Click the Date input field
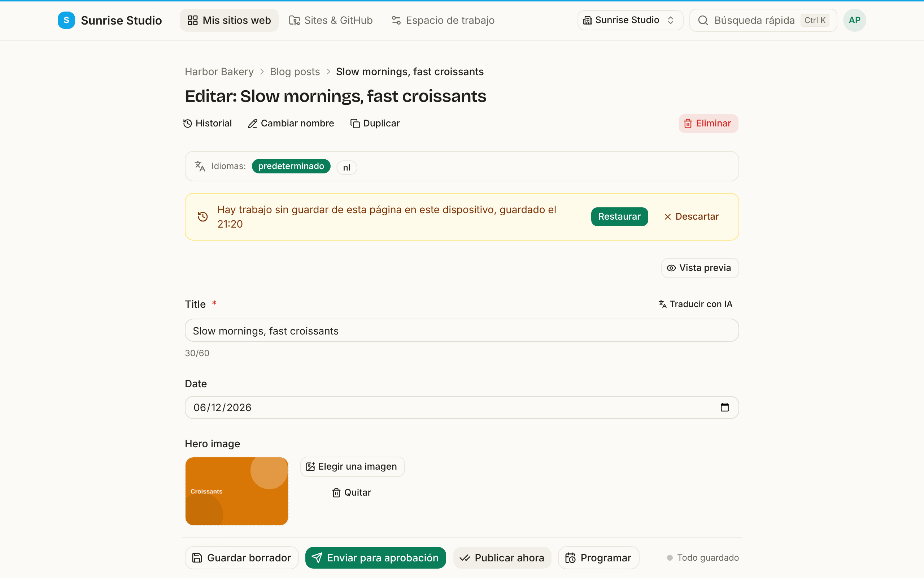The image size is (924, 578). point(462,407)
